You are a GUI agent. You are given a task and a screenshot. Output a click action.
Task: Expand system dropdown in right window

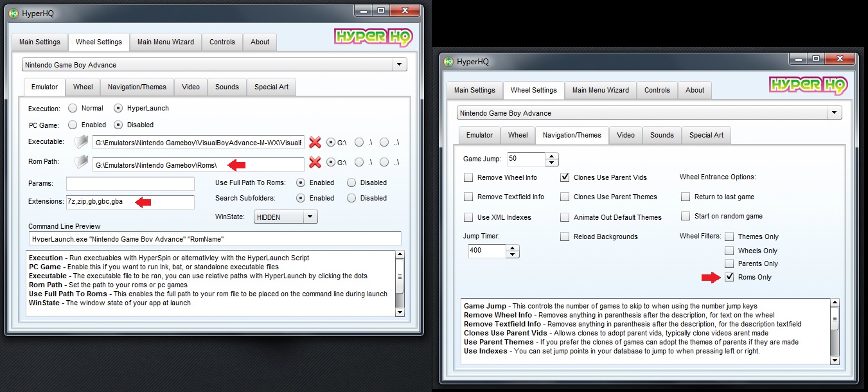pos(834,113)
